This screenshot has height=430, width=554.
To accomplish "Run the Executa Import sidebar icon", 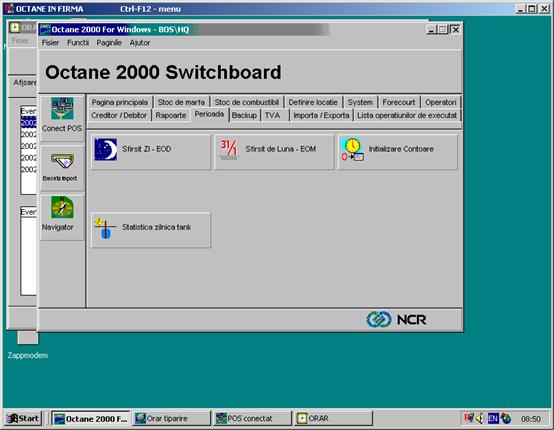I will [62, 168].
